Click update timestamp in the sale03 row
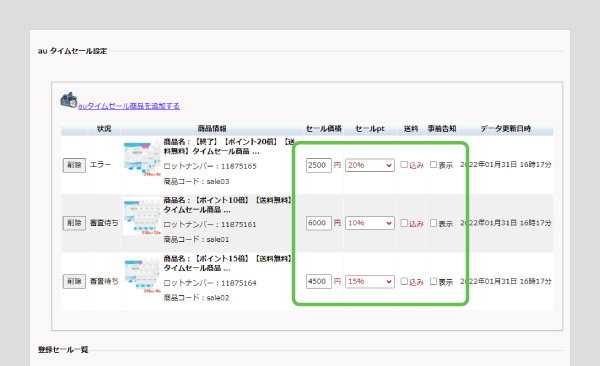Image resolution: width=600 pixels, height=366 pixels. pyautogui.click(x=506, y=165)
